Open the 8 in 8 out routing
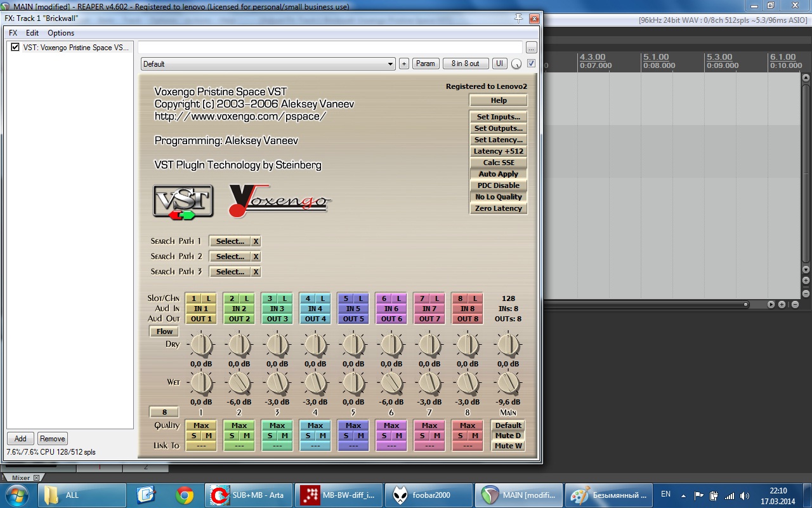This screenshot has width=812, height=508. coord(466,63)
